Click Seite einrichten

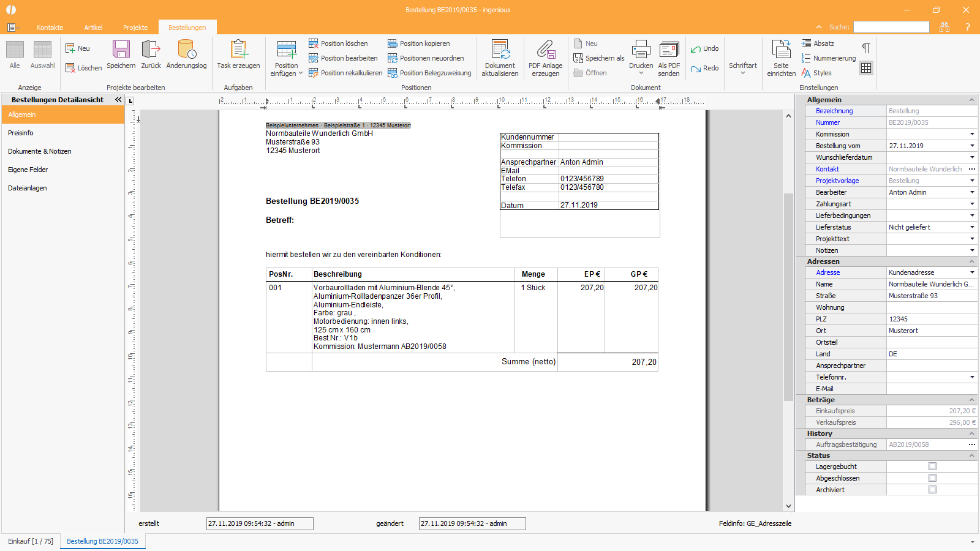point(781,59)
